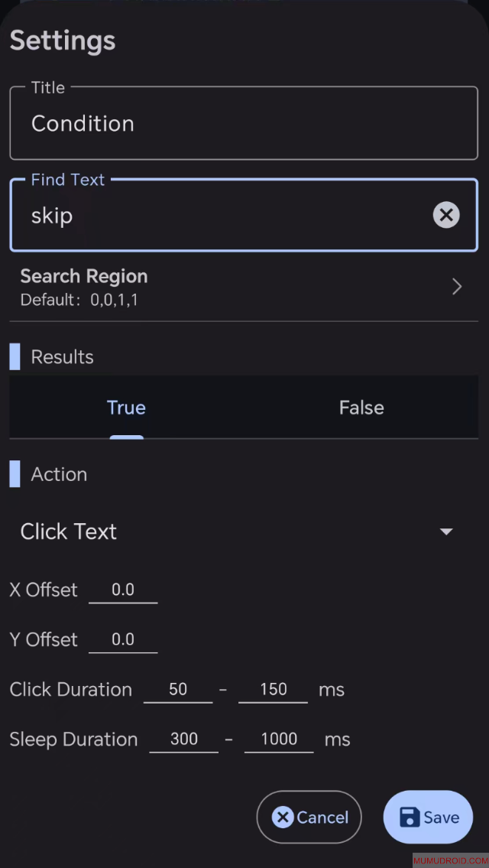Edit the minimum Click Duration value of 50
Image resolution: width=489 pixels, height=868 pixels.
[178, 689]
